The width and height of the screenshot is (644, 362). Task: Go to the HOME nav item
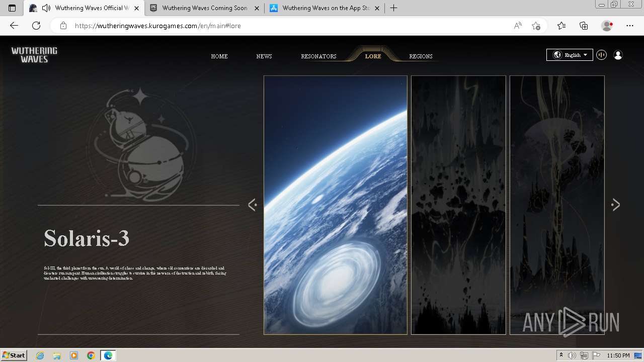(x=219, y=56)
